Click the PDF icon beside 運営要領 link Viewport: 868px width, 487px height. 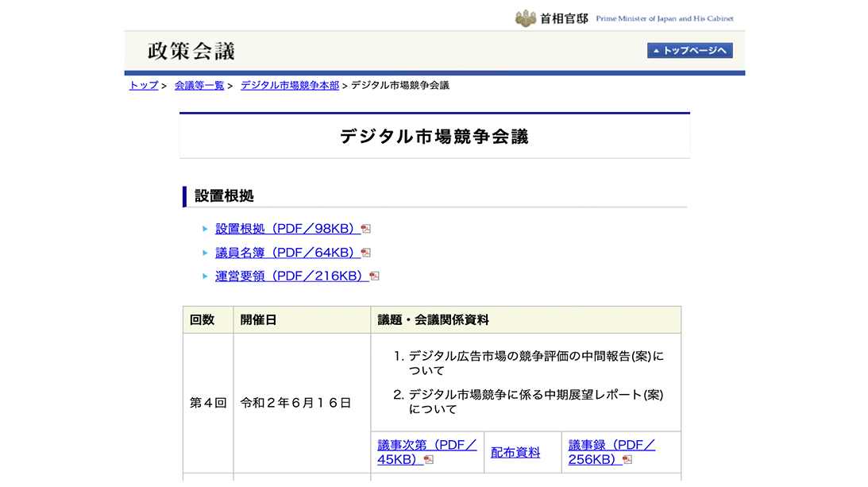(375, 276)
